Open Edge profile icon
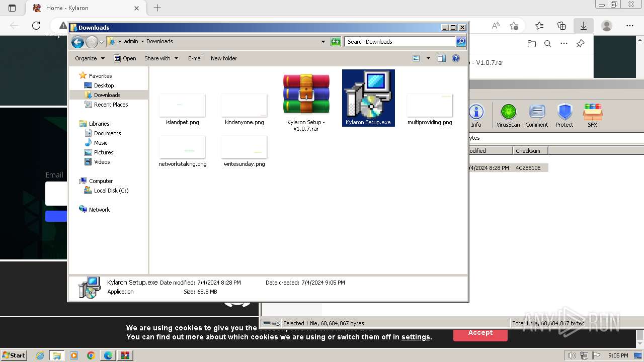 607,26
